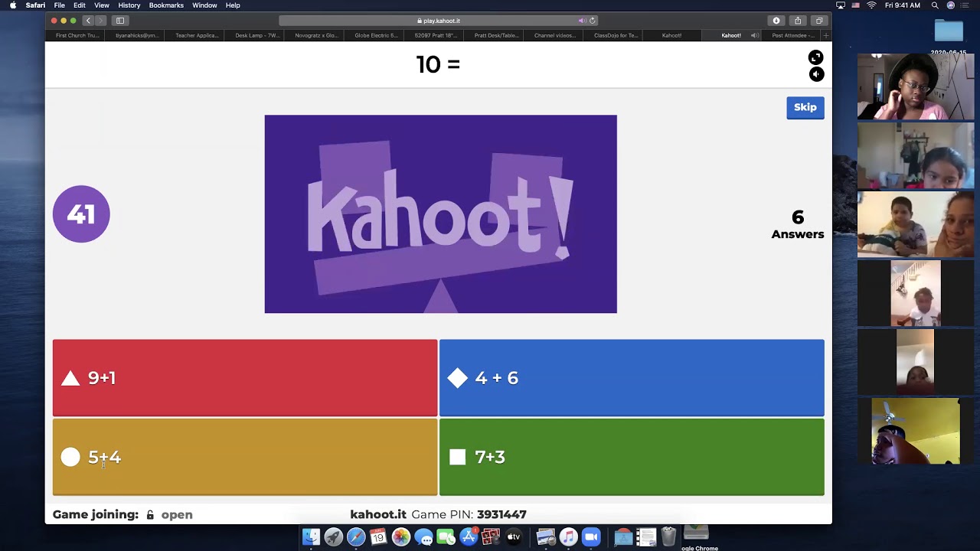Go forward in Safari history

click(x=100, y=21)
